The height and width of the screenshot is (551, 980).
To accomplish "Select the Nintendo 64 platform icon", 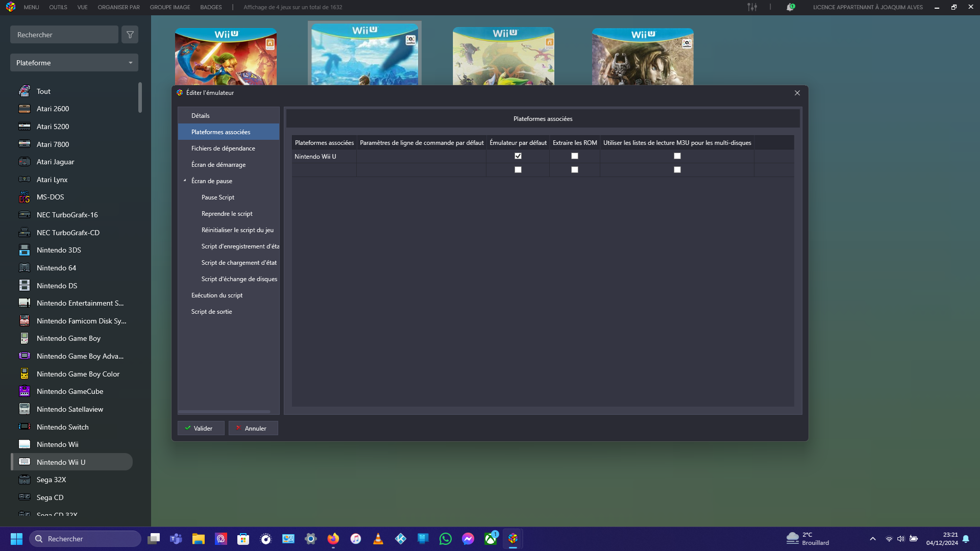I will point(24,268).
